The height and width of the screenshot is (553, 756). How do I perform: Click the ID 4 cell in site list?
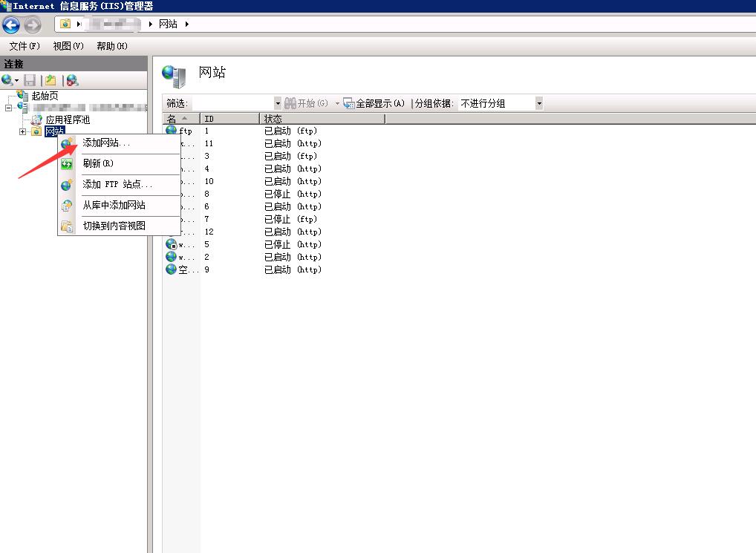click(x=207, y=168)
